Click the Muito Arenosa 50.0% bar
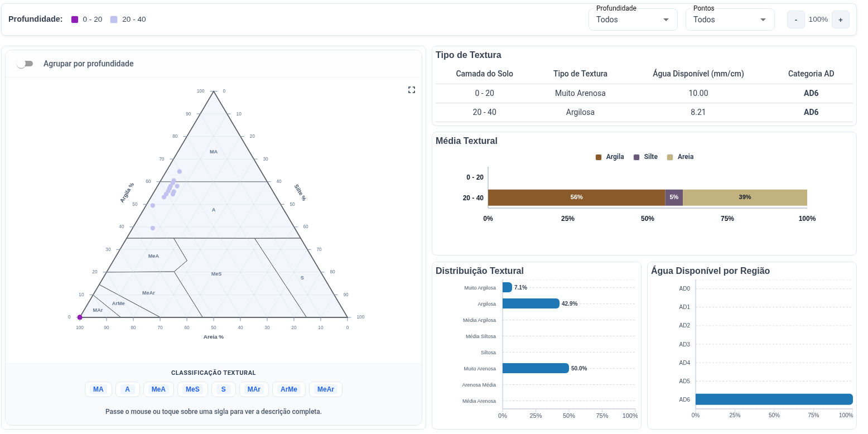This screenshot has width=868, height=434. coord(536,368)
